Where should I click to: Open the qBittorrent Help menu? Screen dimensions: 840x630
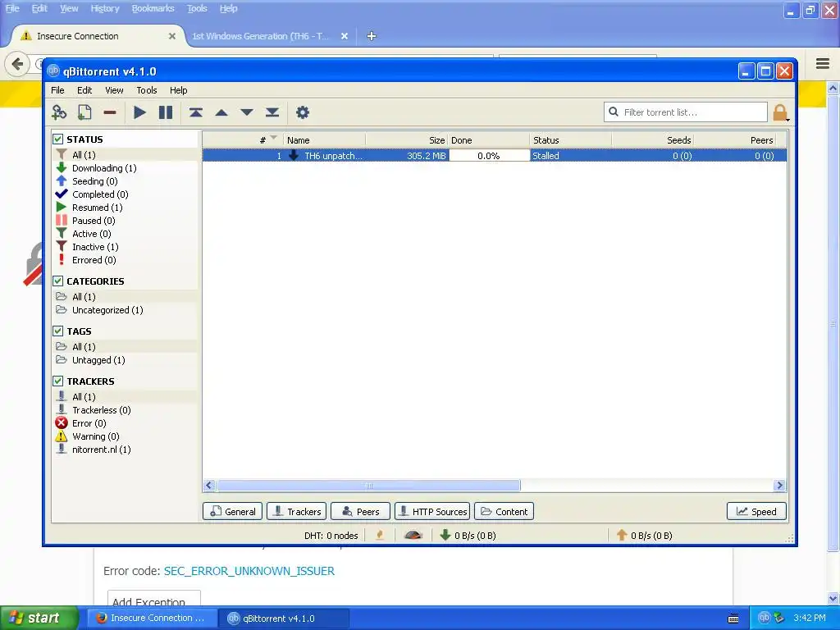click(x=178, y=90)
